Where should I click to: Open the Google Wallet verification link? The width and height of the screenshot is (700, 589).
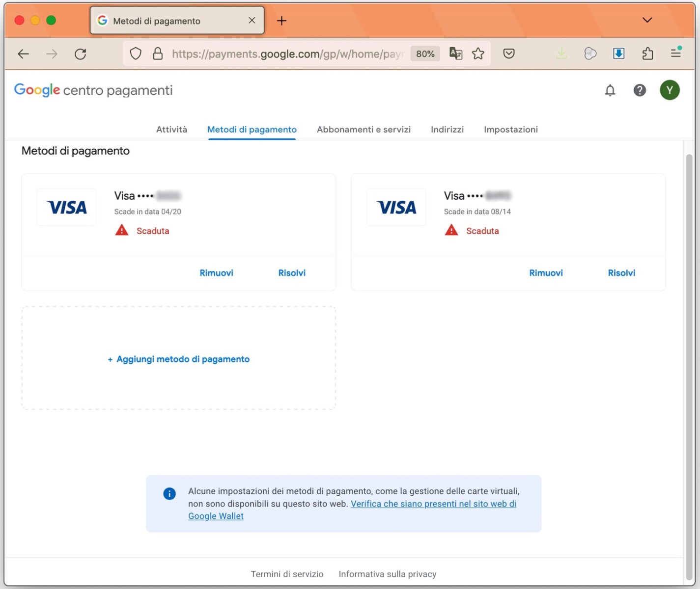tap(432, 504)
